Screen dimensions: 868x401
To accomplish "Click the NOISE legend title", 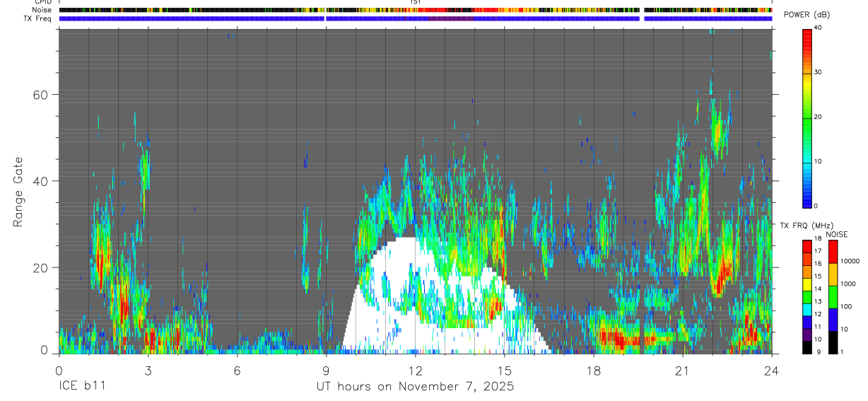I will [x=836, y=234].
